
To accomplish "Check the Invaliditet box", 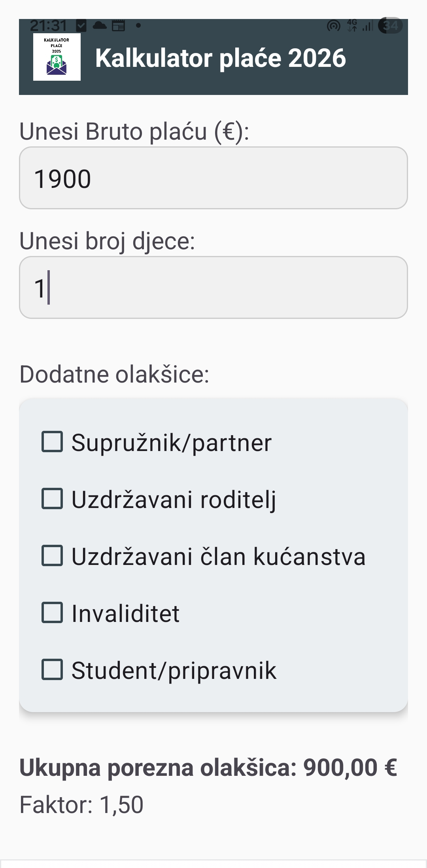I will [53, 613].
